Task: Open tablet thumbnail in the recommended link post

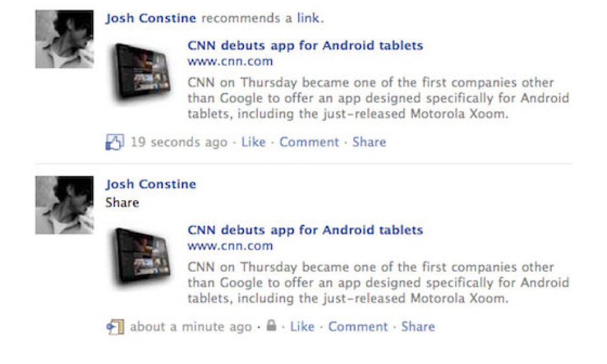Action: point(141,72)
